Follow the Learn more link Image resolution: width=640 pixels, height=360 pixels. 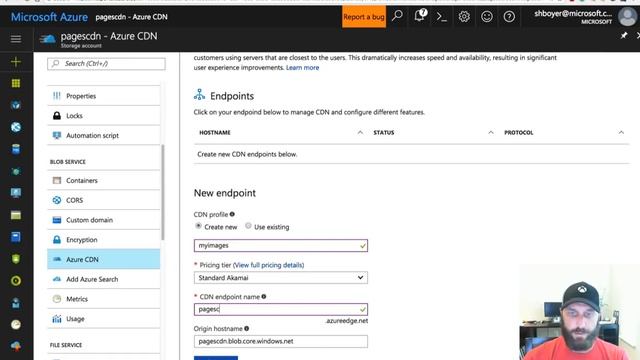pos(302,68)
